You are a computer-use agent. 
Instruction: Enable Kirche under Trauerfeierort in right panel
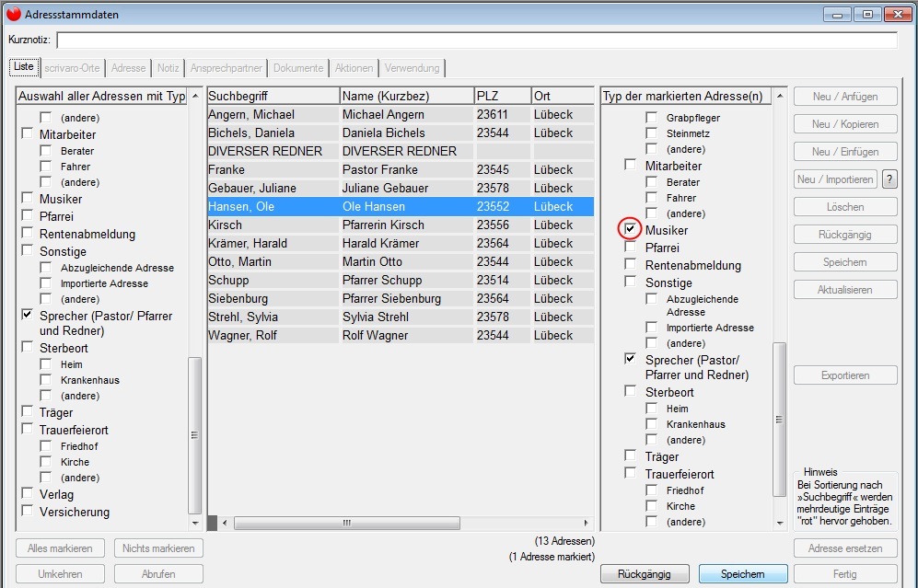click(651, 505)
